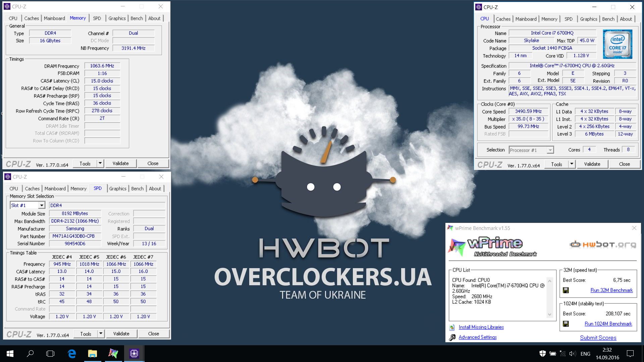This screenshot has height=362, width=644.
Task: Click the Intel Core i7 logo
Action: [618, 44]
